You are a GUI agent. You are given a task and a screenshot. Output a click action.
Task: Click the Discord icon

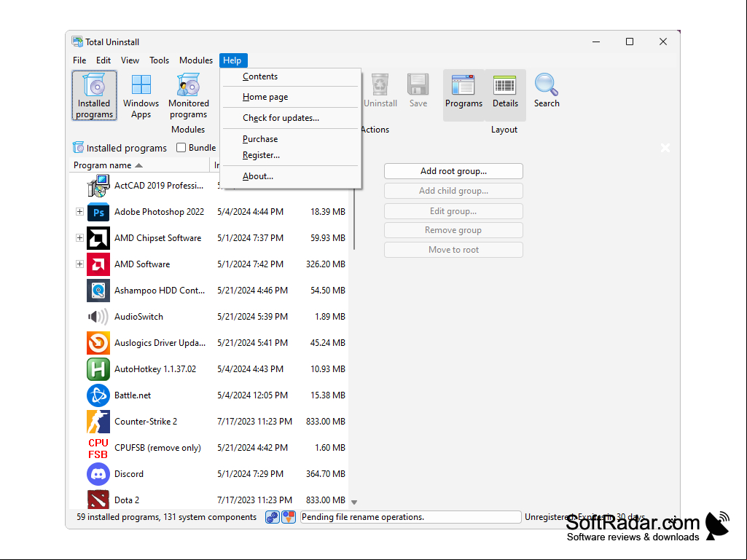[x=98, y=474]
